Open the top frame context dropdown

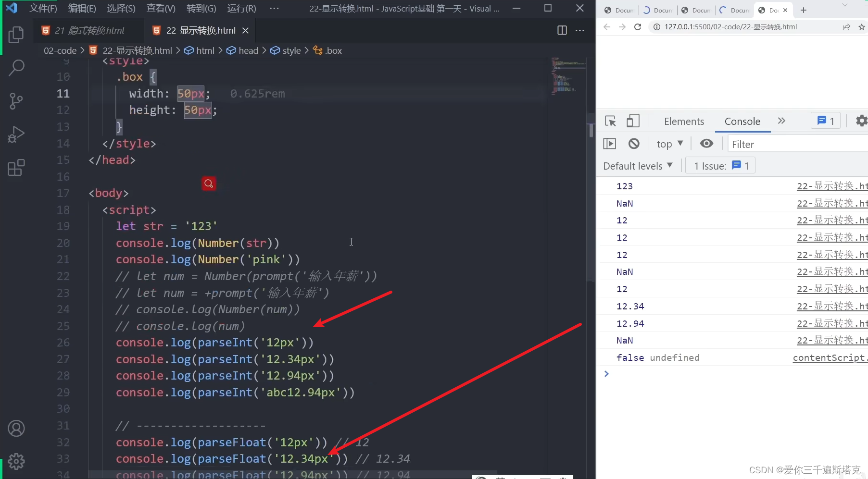pyautogui.click(x=669, y=143)
